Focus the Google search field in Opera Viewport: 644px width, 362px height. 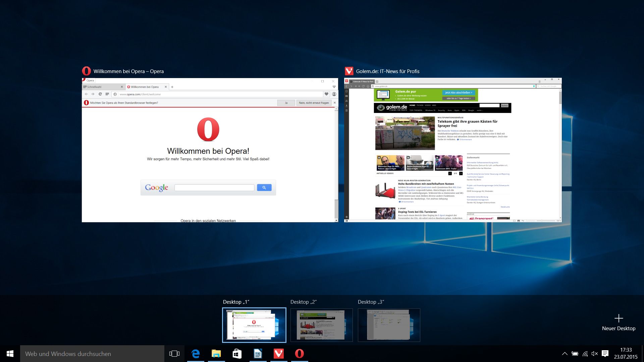click(214, 188)
